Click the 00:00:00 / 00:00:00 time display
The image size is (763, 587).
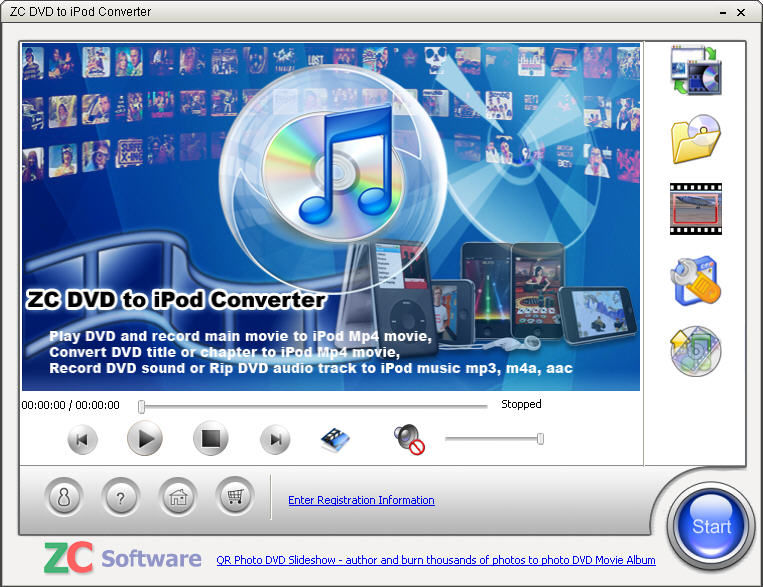71,405
